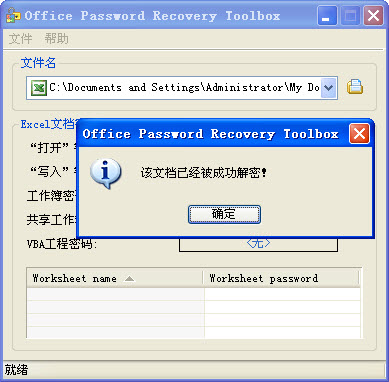
Task: Close the main Toolbox window
Action: tap(373, 16)
